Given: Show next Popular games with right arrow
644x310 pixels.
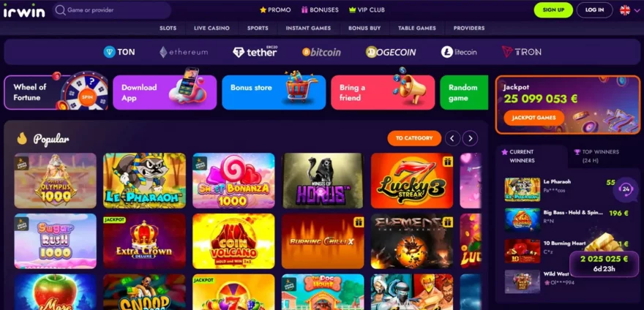Looking at the screenshot, I should (x=471, y=138).
